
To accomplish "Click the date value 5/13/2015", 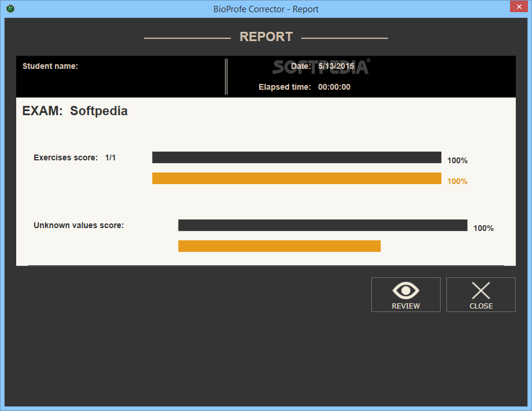I will (336, 66).
